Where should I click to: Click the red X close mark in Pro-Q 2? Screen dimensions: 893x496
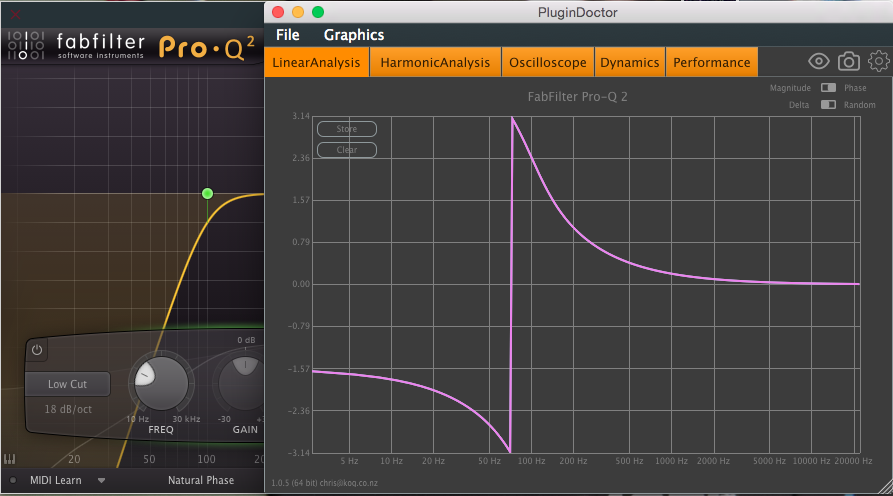15,14
